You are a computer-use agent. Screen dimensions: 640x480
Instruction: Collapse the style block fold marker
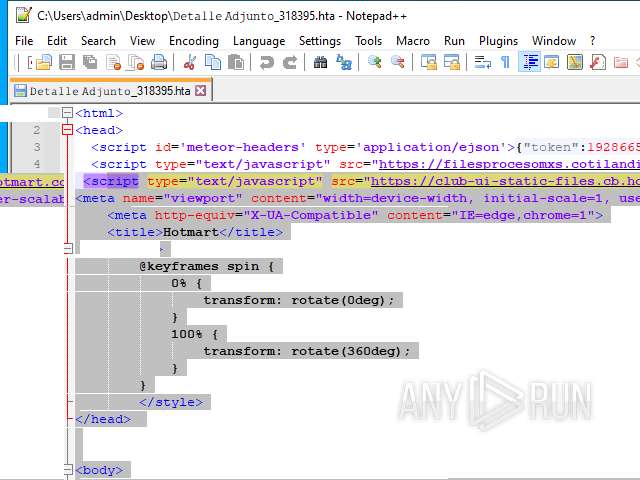coord(68,248)
